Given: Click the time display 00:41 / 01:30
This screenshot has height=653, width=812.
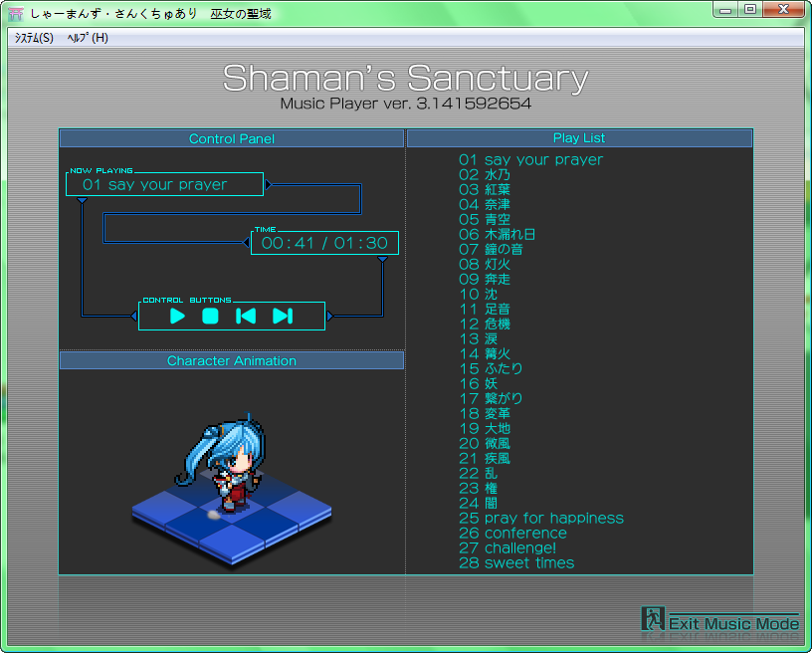Looking at the screenshot, I should click(324, 243).
